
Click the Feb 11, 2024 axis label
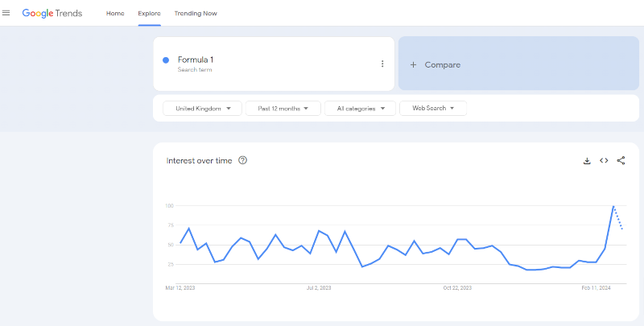point(596,288)
